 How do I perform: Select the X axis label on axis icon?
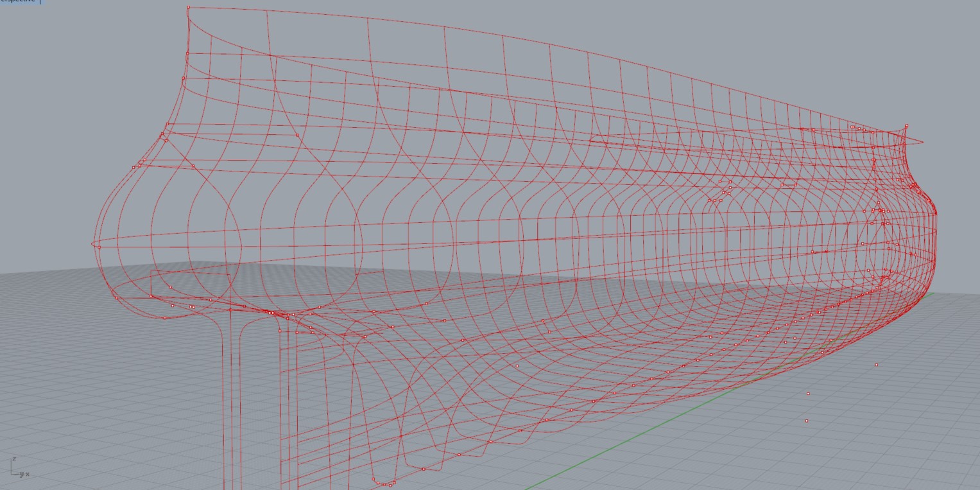point(28,475)
